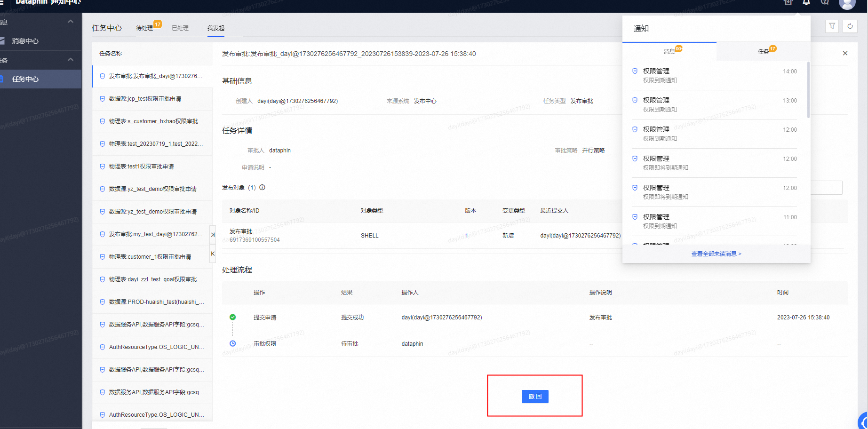Click the blue 撤回 button

point(535,397)
